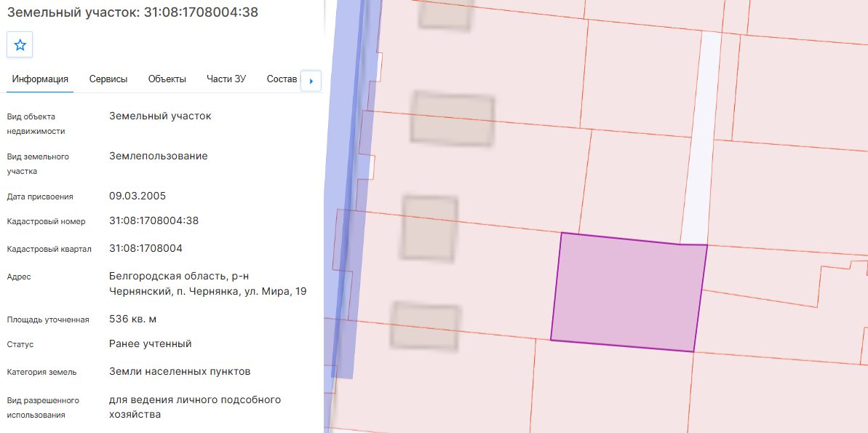Screen dimensions: 868x433
Task: Switch to the Сервисы tab
Action: tap(108, 79)
